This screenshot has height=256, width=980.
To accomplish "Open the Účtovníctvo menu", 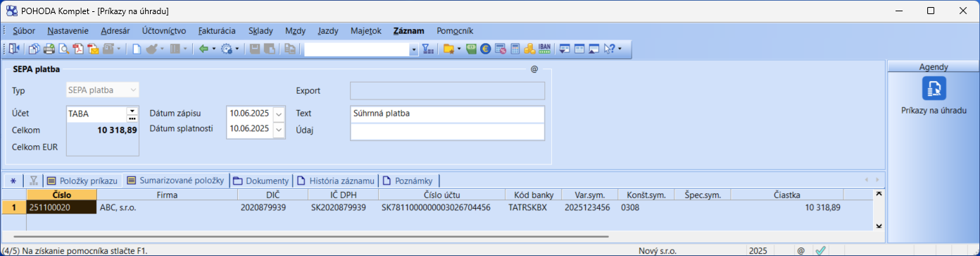I will click(x=164, y=31).
